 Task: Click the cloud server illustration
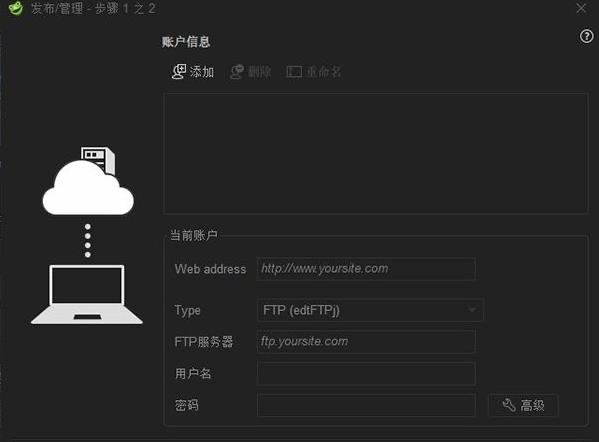(88, 181)
